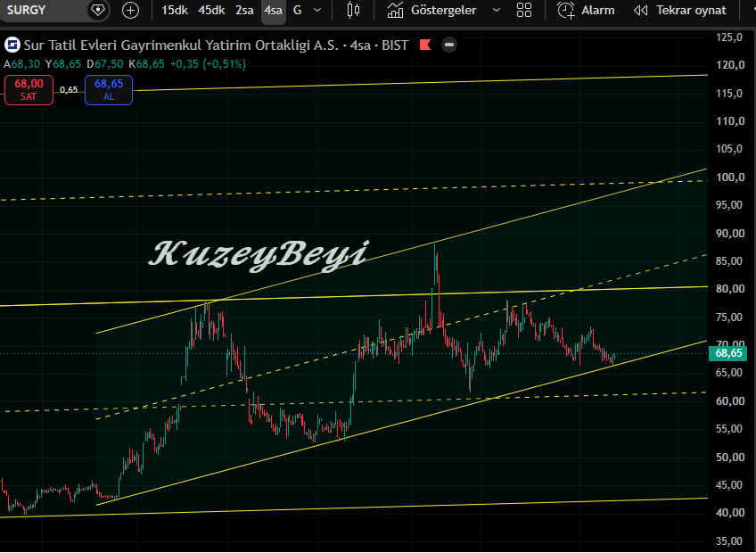
Task: Click the rewind replay icon
Action: 641,10
